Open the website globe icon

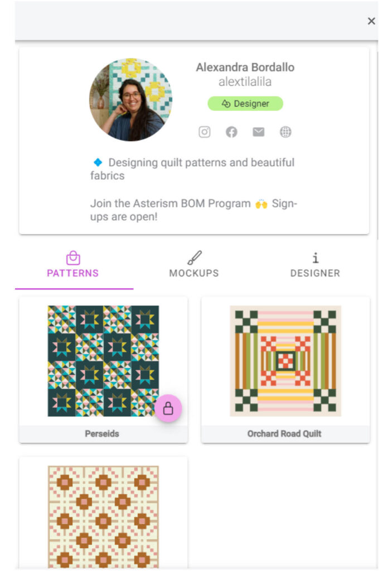coord(285,132)
